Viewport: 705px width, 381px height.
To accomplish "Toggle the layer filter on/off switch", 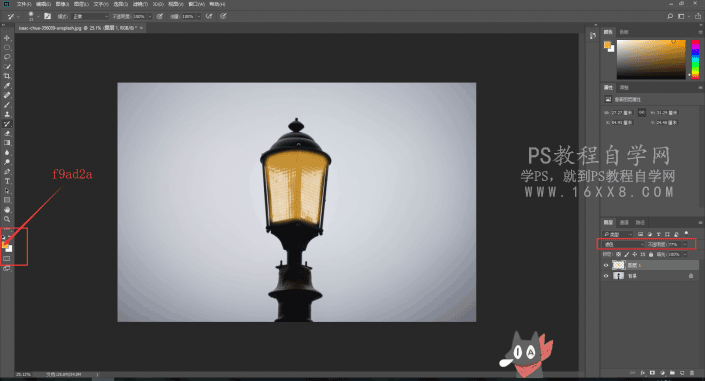I will [686, 233].
